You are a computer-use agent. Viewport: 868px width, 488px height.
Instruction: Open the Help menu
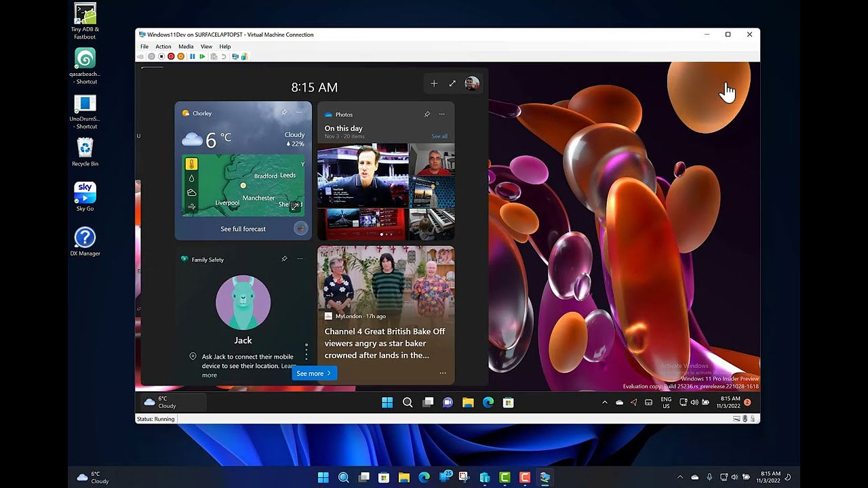click(x=225, y=47)
